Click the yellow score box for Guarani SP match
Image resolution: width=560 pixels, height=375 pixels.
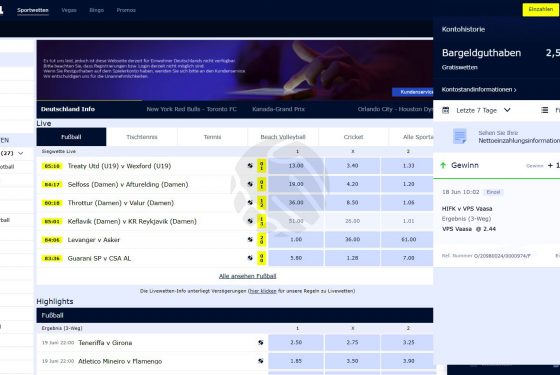261,258
